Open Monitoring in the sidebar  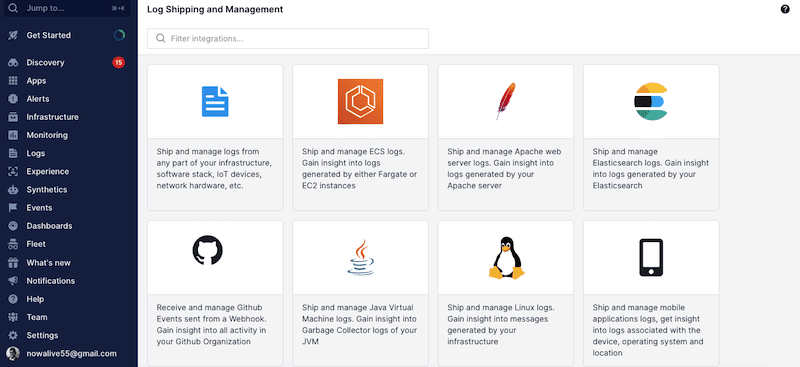[x=47, y=135]
